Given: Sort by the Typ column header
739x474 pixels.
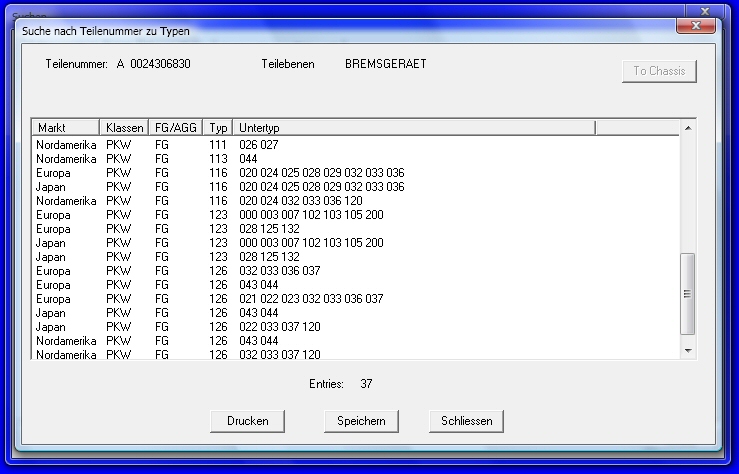Looking at the screenshot, I should coord(219,128).
